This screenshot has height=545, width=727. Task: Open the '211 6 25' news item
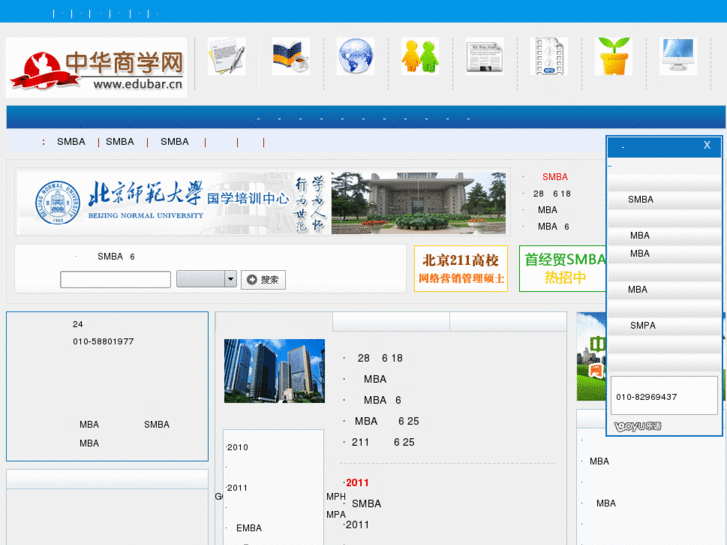tap(383, 442)
